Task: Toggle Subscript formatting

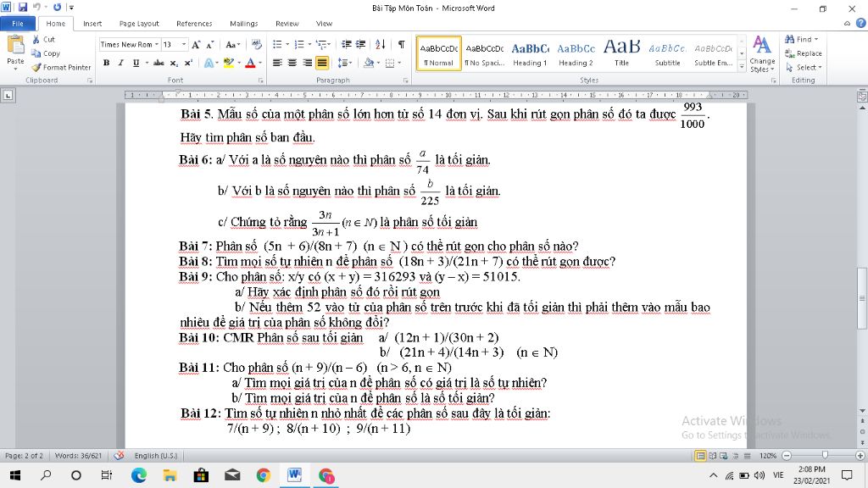Action: click(174, 63)
